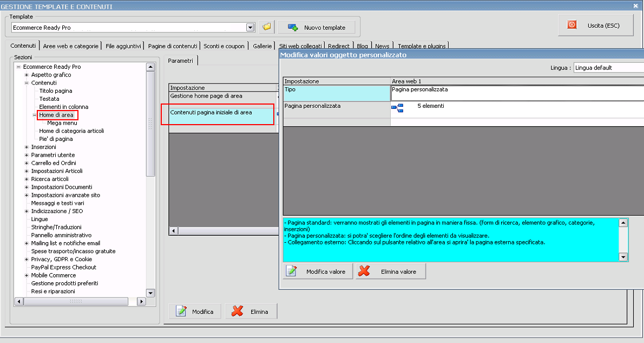Click description box scroll down arrow
Image resolution: width=644 pixels, height=343 pixels.
pyautogui.click(x=623, y=257)
